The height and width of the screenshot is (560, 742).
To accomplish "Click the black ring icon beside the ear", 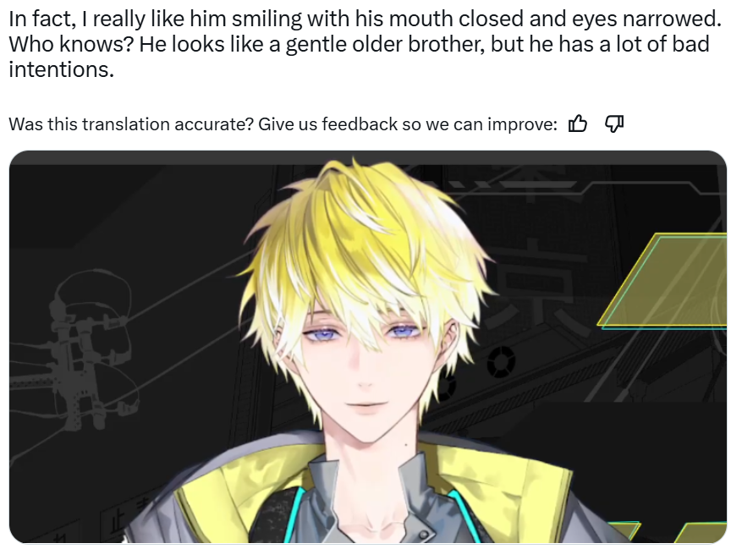I will coord(501,361).
